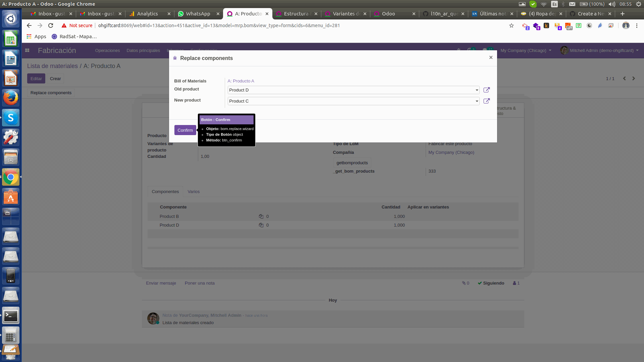Reload the page with the refresh icon
This screenshot has width=644, height=362.
click(x=51, y=25)
